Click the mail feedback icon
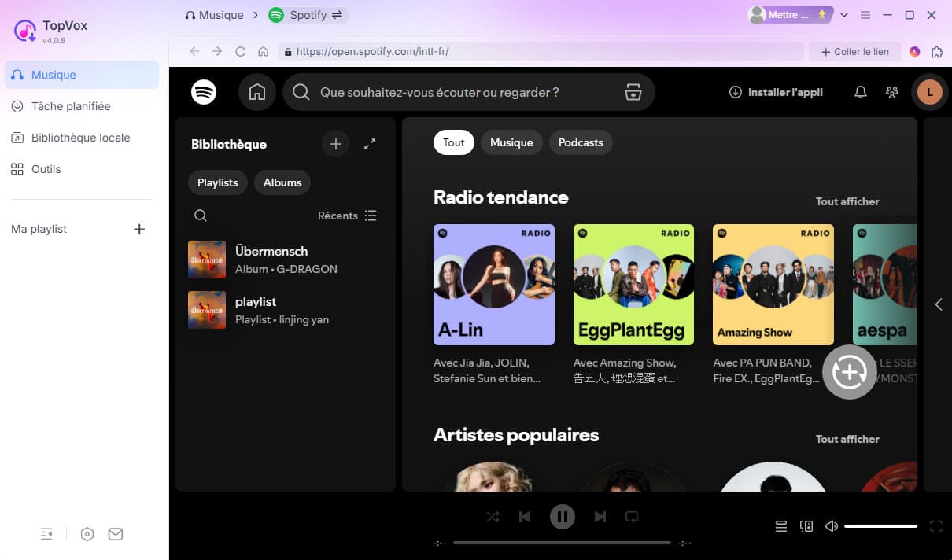The width and height of the screenshot is (952, 560). pyautogui.click(x=116, y=534)
